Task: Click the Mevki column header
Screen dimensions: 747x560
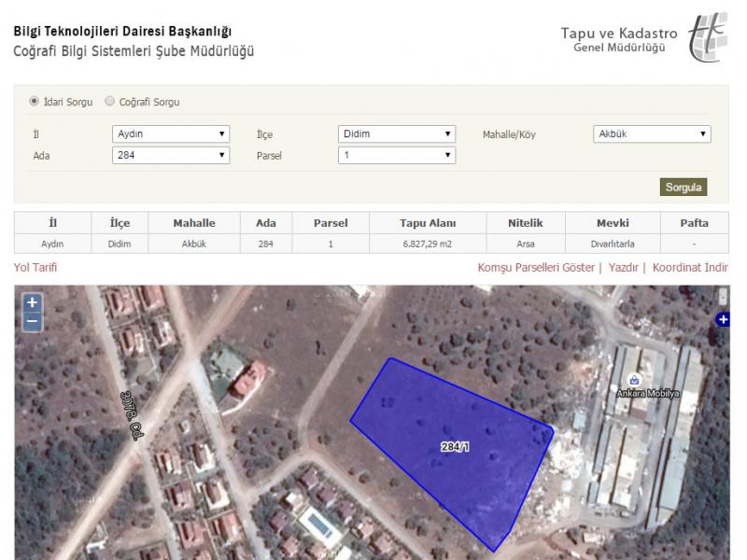Action: (x=613, y=223)
